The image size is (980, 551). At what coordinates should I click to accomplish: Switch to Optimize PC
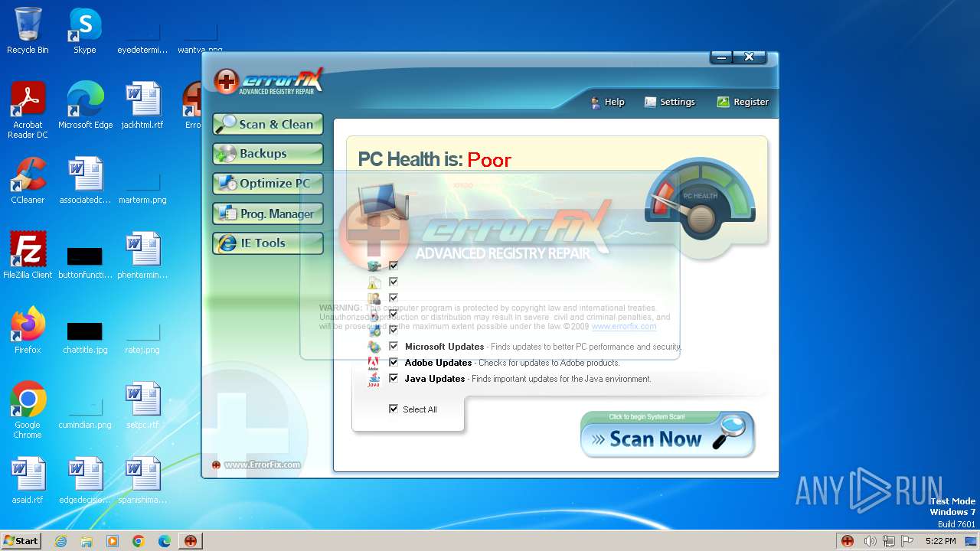pos(268,183)
